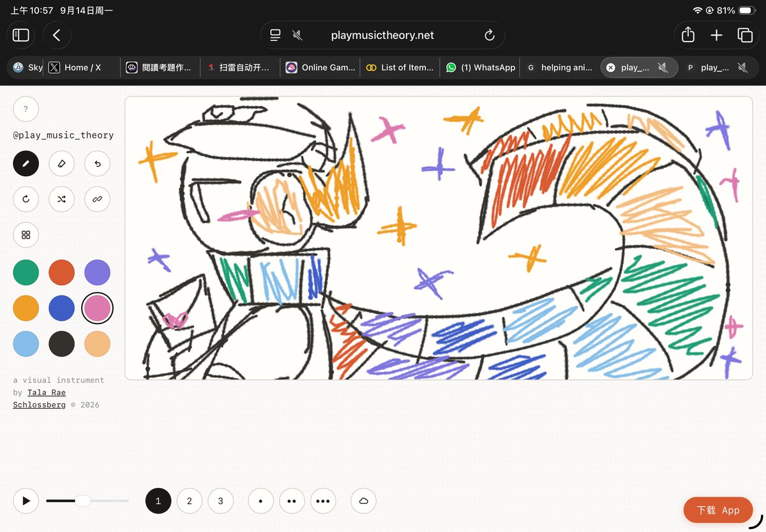Choose the two-dots option
766x532 pixels.
tap(292, 501)
